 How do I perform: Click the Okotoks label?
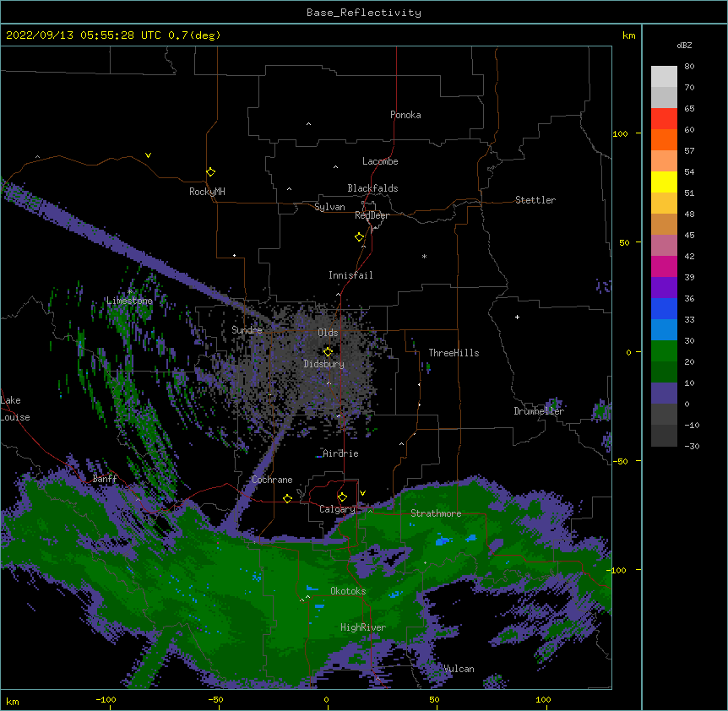point(348,591)
